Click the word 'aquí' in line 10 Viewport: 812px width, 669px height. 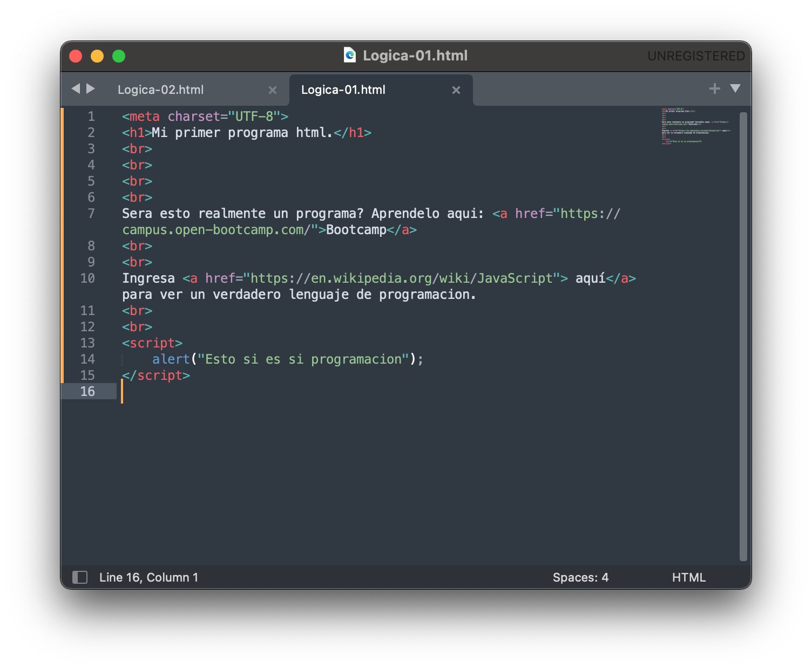(591, 278)
